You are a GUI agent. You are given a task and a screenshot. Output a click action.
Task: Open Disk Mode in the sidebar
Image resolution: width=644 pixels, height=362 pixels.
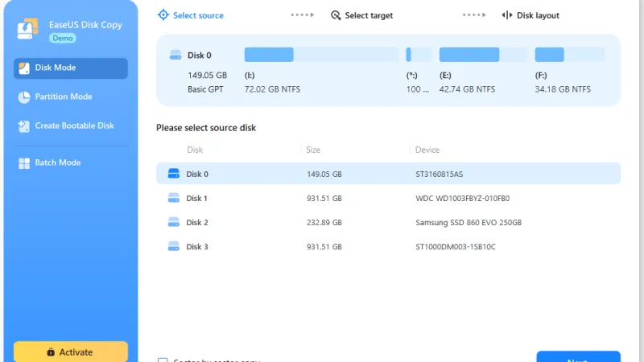coord(71,68)
